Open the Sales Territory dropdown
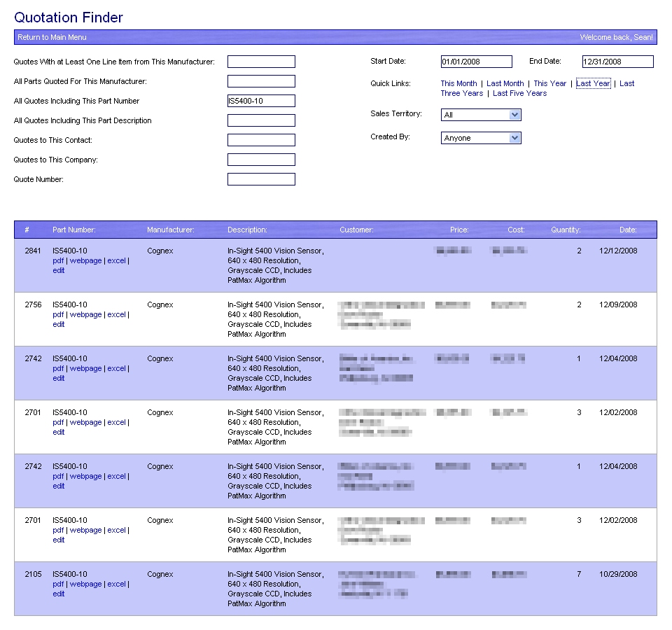Viewport: 672px width, 630px height. pos(481,115)
